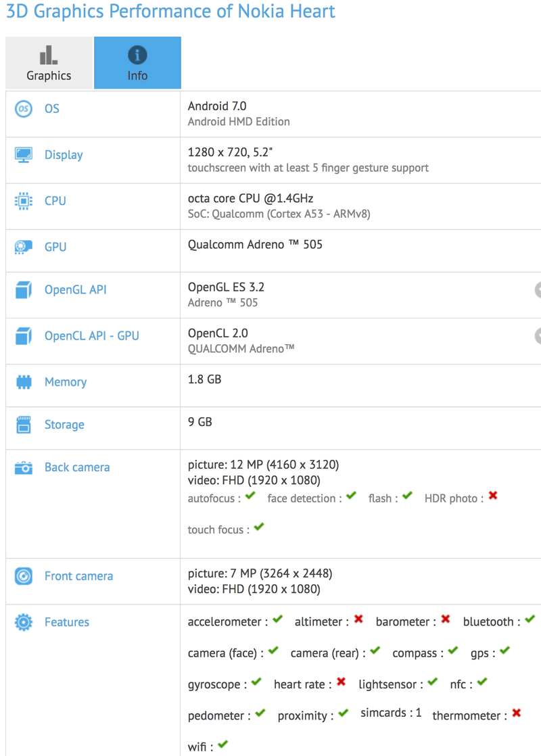This screenshot has height=756, width=541.
Task: Click the altimeter red cross
Action: pyautogui.click(x=358, y=619)
